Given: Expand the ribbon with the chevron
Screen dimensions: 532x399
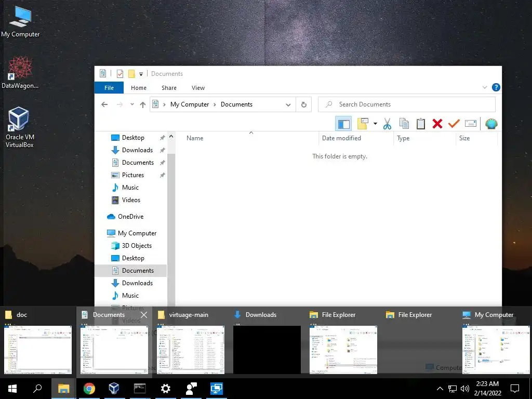Looking at the screenshot, I should click(x=485, y=87).
